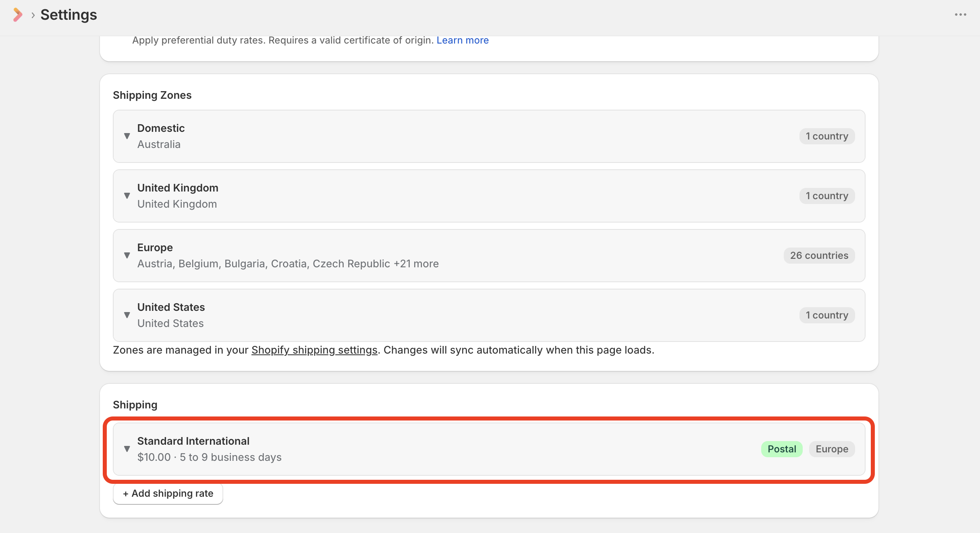
Task: Expand the Standard International rate arrow
Action: [x=127, y=449]
